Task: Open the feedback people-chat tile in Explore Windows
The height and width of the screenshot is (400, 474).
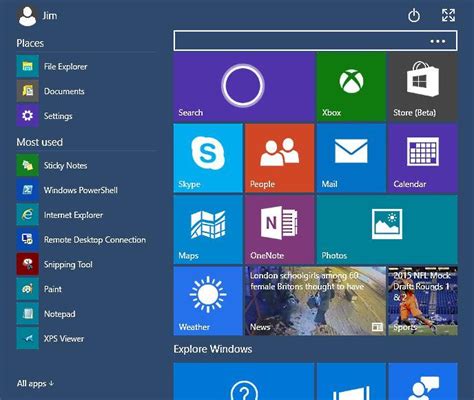Action: (x=423, y=382)
